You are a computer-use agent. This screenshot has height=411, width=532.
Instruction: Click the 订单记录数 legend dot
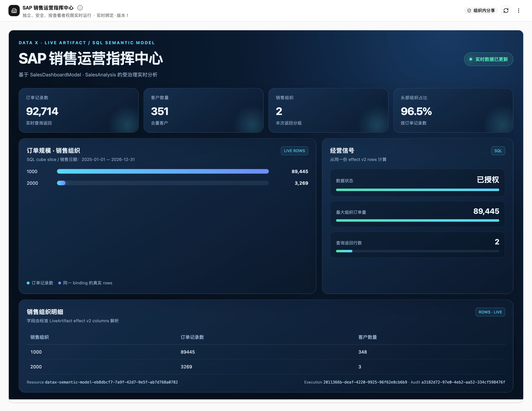pos(28,283)
